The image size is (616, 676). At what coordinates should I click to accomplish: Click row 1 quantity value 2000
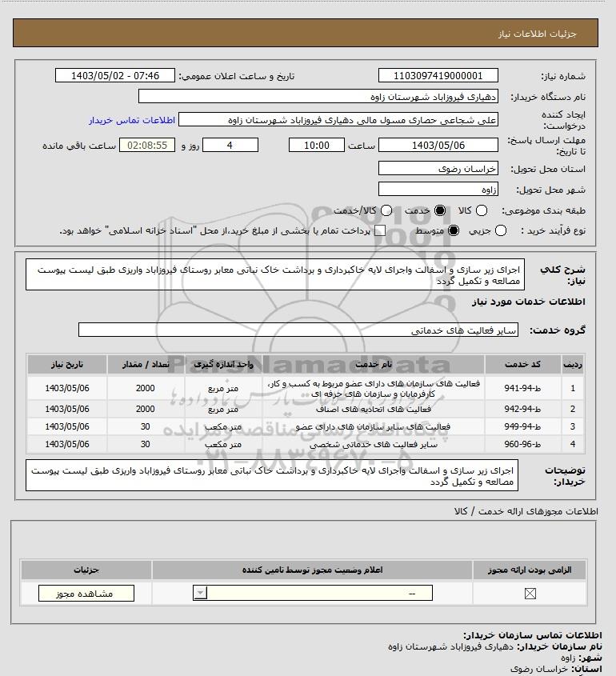click(x=146, y=389)
